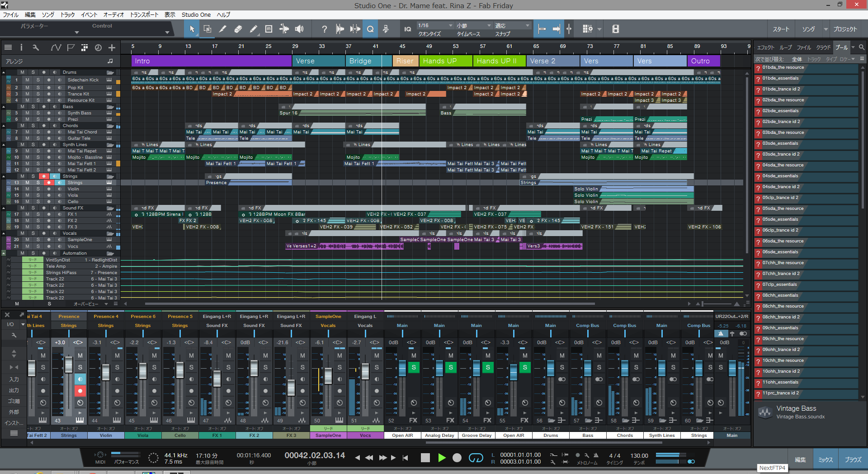
Task: Select 01bda_the resource in pool list
Action: pyautogui.click(x=806, y=68)
